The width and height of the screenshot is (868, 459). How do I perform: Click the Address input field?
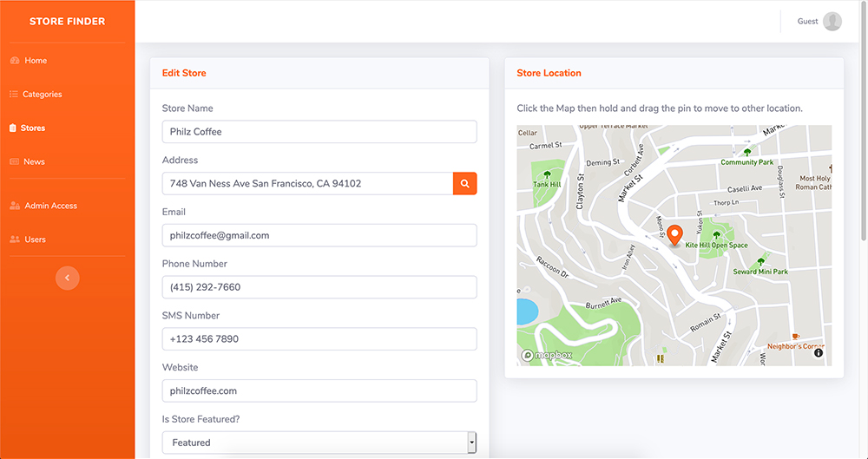[x=308, y=183]
